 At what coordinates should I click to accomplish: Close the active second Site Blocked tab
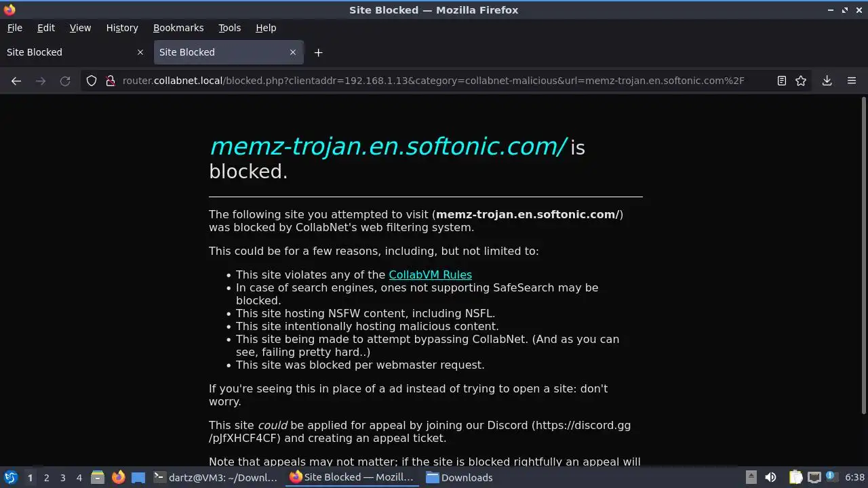pyautogui.click(x=293, y=52)
